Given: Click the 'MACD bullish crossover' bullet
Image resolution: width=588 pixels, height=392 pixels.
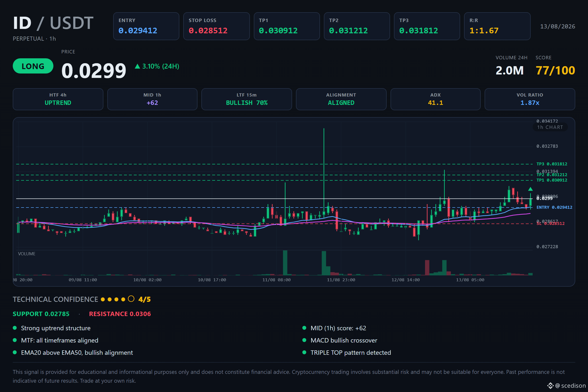Looking at the screenshot, I should [344, 341].
